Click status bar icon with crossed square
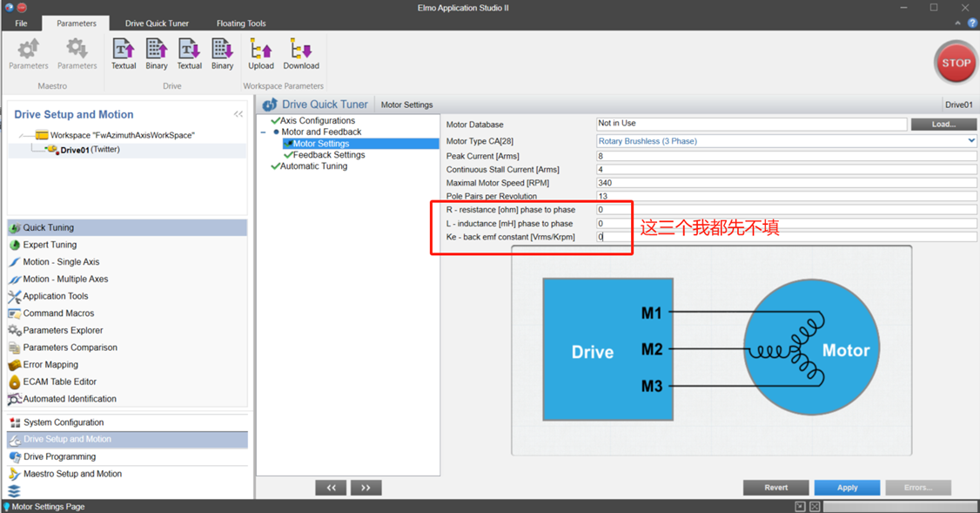Image resolution: width=980 pixels, height=513 pixels. click(x=815, y=506)
